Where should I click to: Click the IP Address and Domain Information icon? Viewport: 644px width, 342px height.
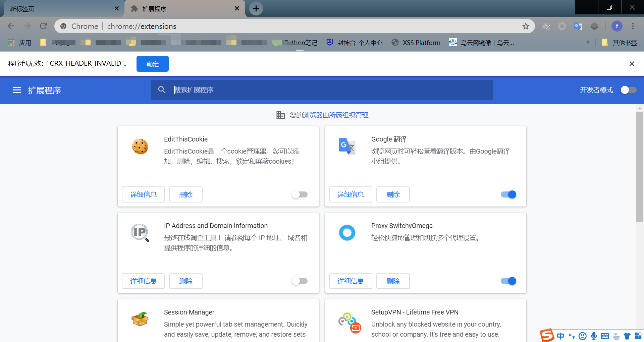[140, 233]
